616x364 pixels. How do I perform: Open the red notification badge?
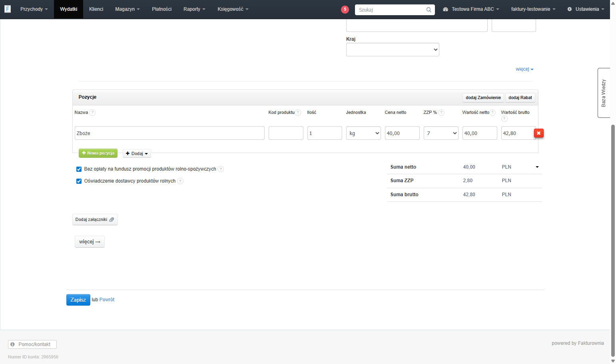[345, 10]
